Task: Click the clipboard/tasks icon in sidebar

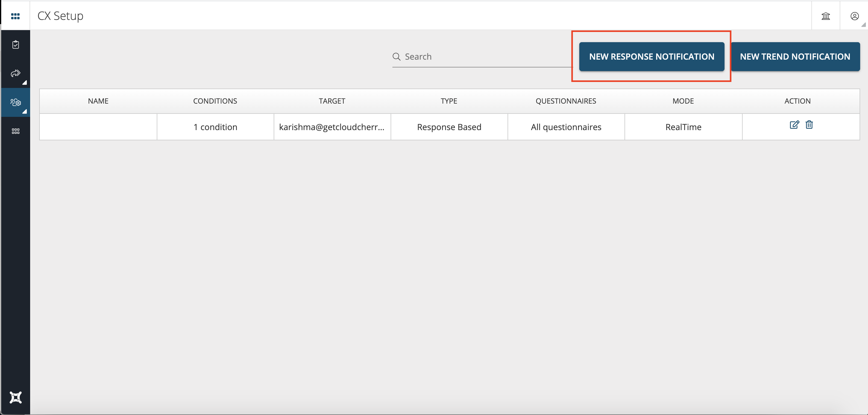Action: 15,45
